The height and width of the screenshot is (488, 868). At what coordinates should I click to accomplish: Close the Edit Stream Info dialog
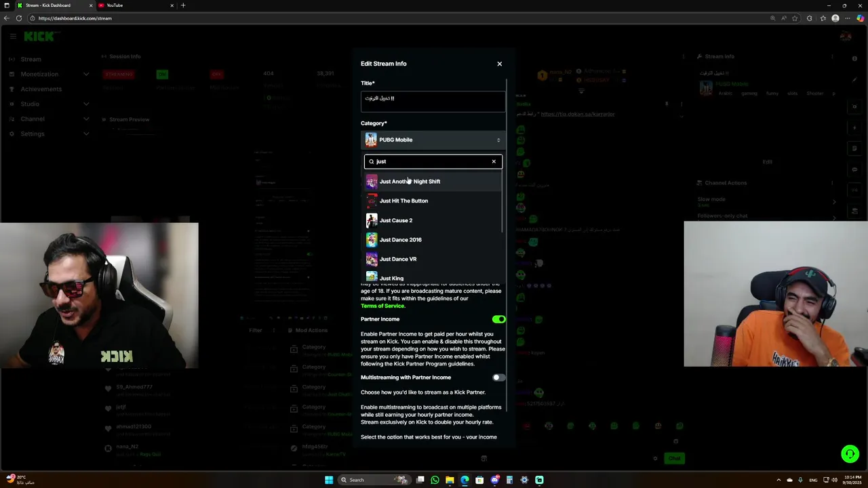(x=500, y=64)
